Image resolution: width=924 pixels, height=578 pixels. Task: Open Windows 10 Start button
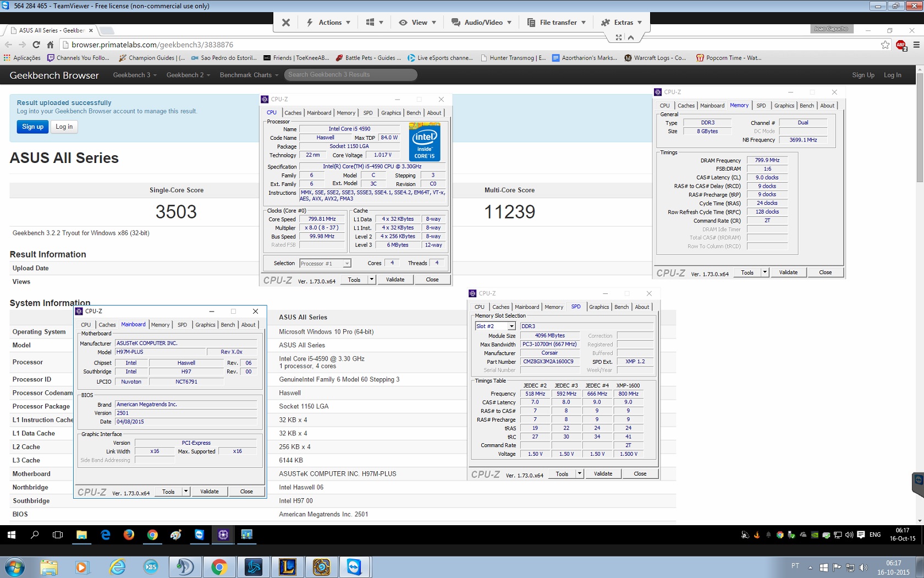[12, 535]
